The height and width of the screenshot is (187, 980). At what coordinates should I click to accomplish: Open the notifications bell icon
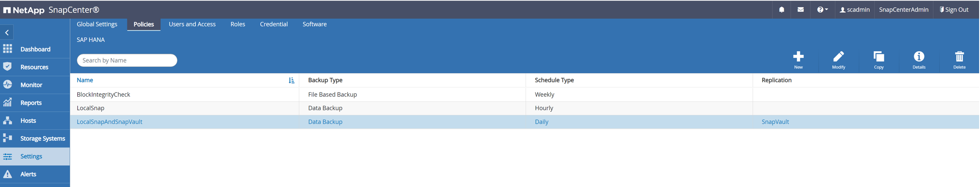(782, 9)
